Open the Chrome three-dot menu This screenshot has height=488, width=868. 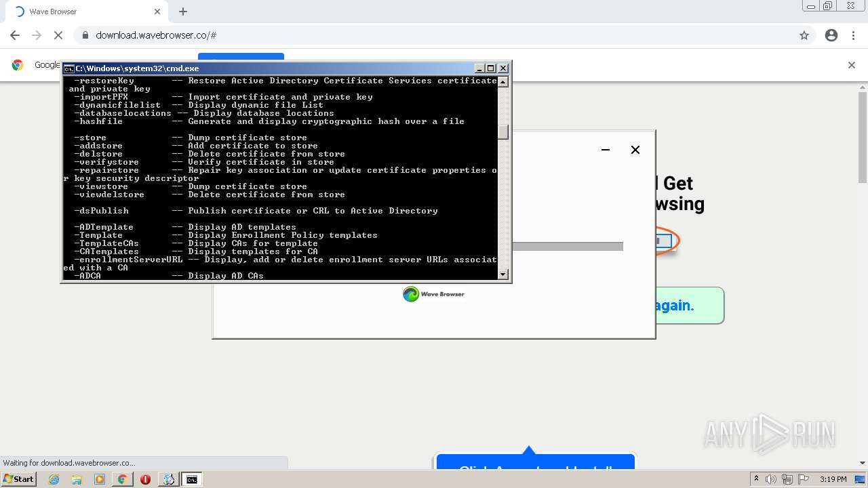coord(853,35)
